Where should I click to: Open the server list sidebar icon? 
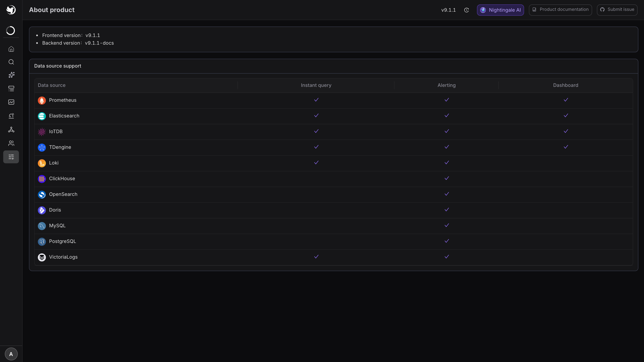tap(11, 88)
